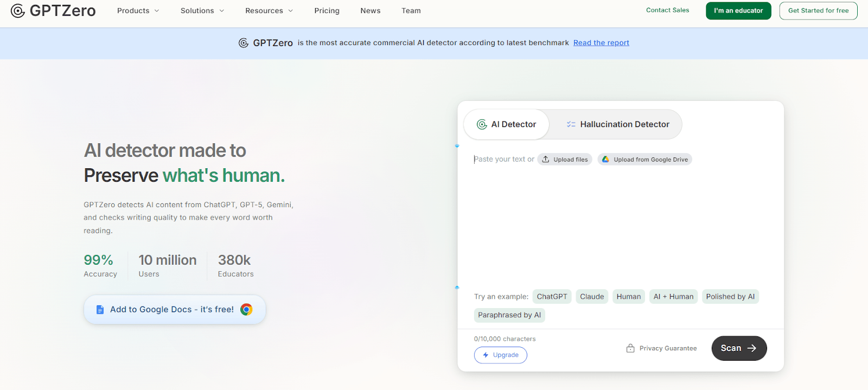Image resolution: width=868 pixels, height=390 pixels.
Task: Click the Products chevron arrow
Action: pyautogui.click(x=157, y=11)
